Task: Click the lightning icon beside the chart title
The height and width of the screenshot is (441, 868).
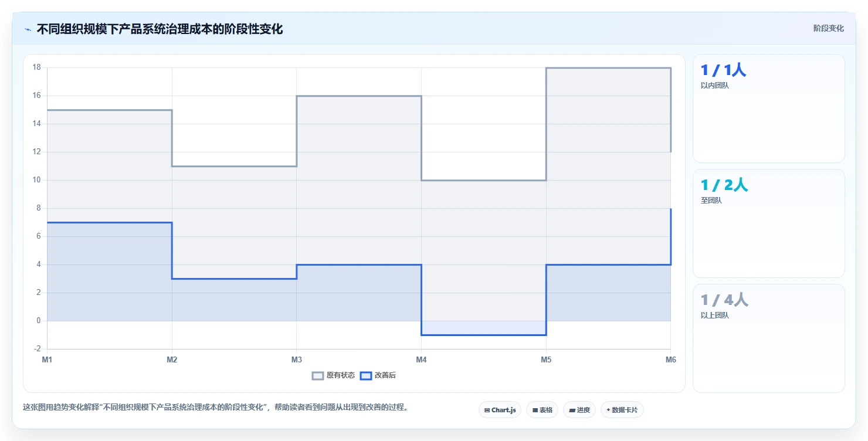Action: [x=28, y=29]
